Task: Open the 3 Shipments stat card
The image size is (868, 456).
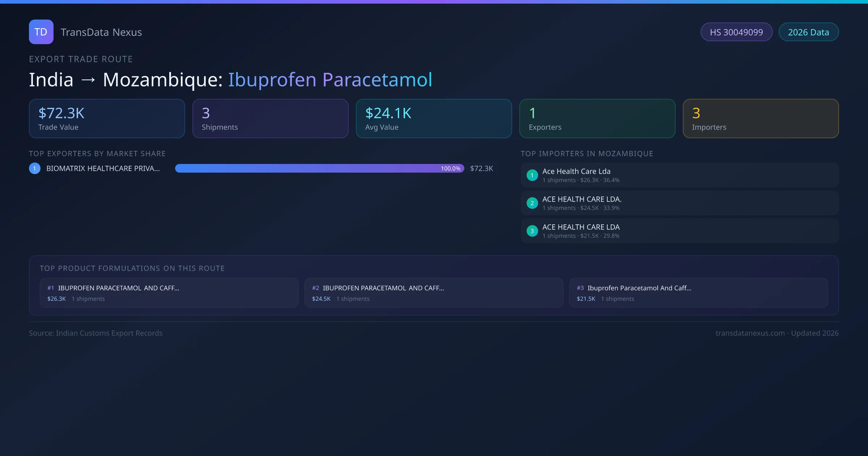Action: click(270, 119)
